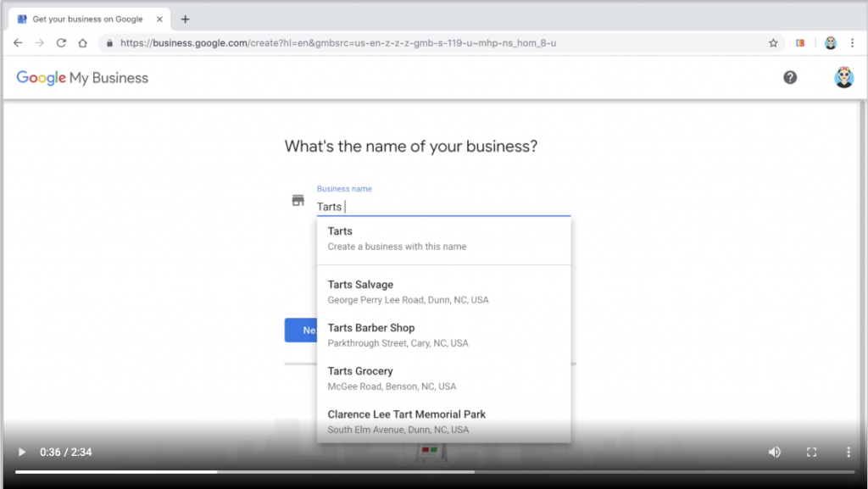
Task: Select Clarence Lee Tart Memorial Park suggestion
Action: pyautogui.click(x=443, y=421)
